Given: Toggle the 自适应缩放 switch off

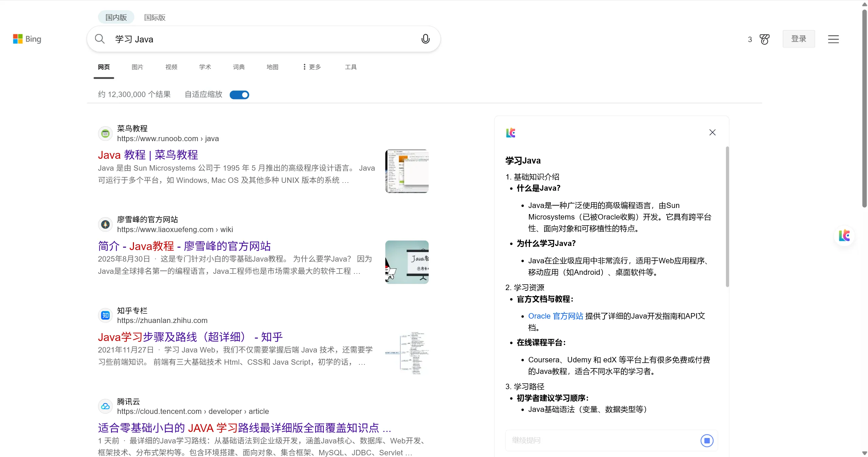Looking at the screenshot, I should (239, 95).
